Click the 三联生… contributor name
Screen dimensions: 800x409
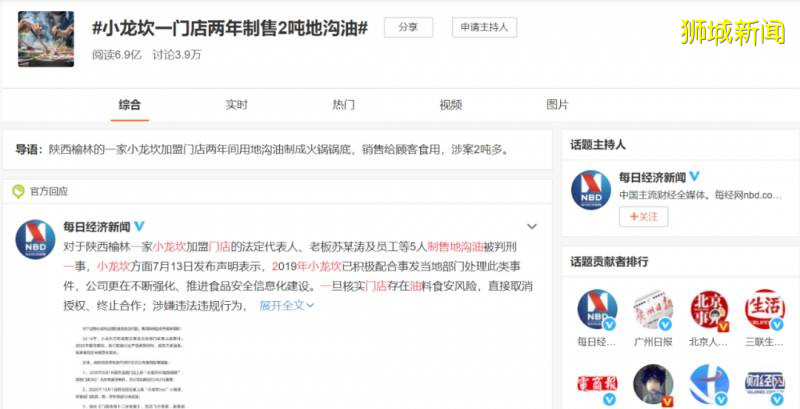tap(764, 342)
